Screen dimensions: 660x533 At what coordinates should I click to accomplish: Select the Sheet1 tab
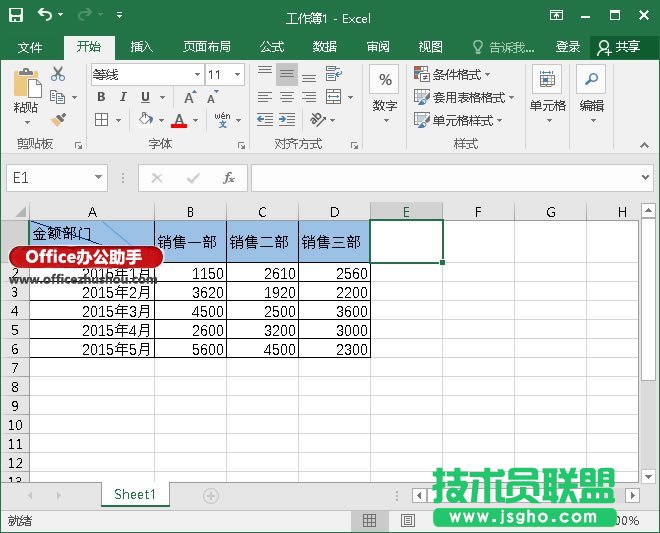tap(135, 494)
